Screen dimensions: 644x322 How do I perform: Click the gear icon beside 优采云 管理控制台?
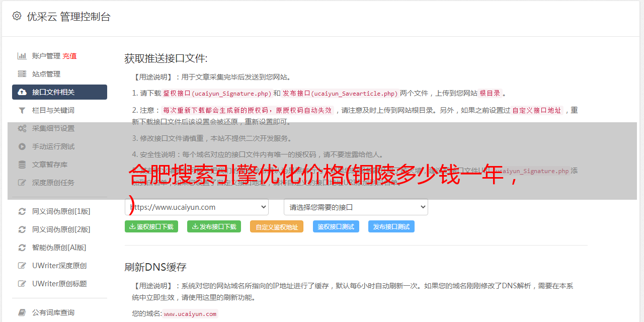tap(17, 16)
